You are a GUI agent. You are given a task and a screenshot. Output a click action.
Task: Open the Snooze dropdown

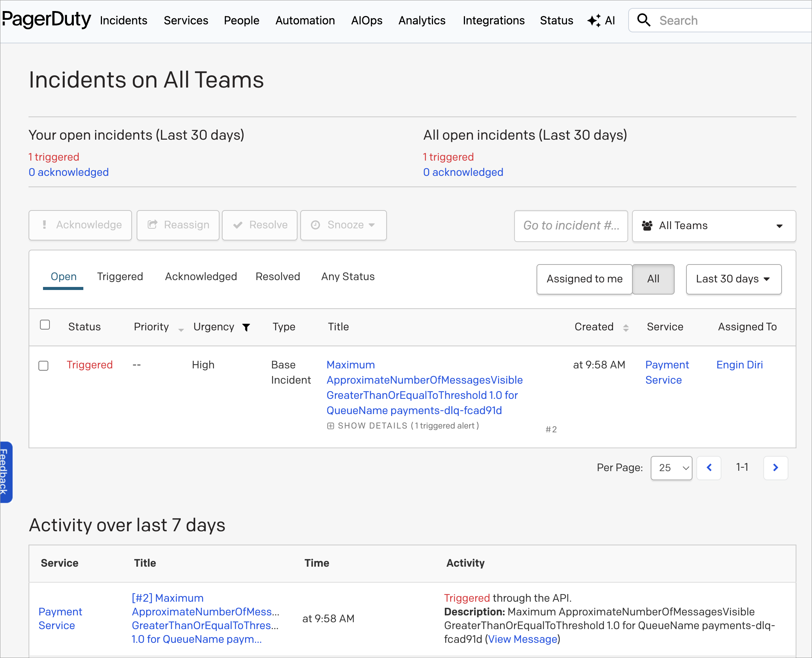(x=343, y=225)
